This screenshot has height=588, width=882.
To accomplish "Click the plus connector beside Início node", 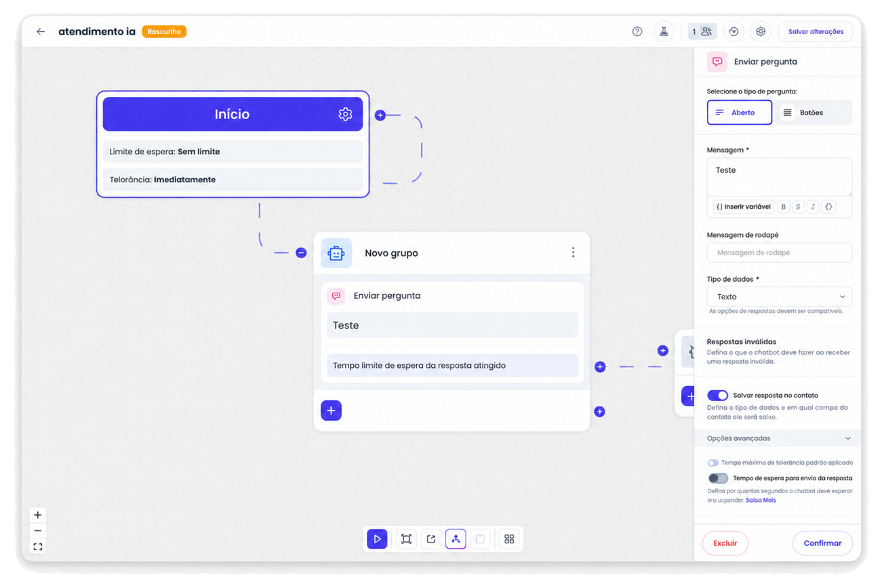I will click(380, 115).
